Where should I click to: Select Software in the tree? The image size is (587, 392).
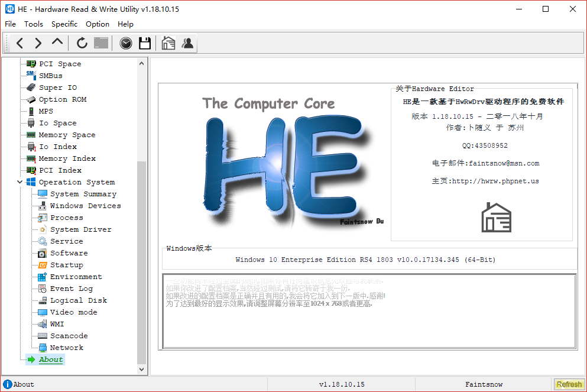[x=69, y=253]
